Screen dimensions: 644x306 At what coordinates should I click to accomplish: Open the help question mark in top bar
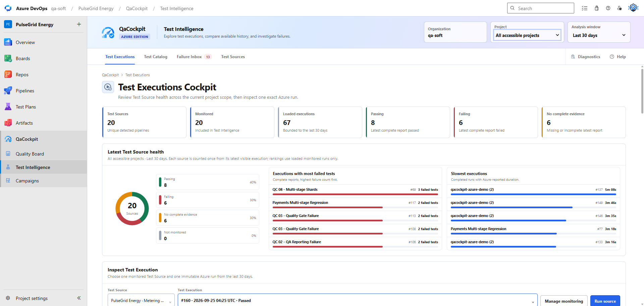(608, 8)
